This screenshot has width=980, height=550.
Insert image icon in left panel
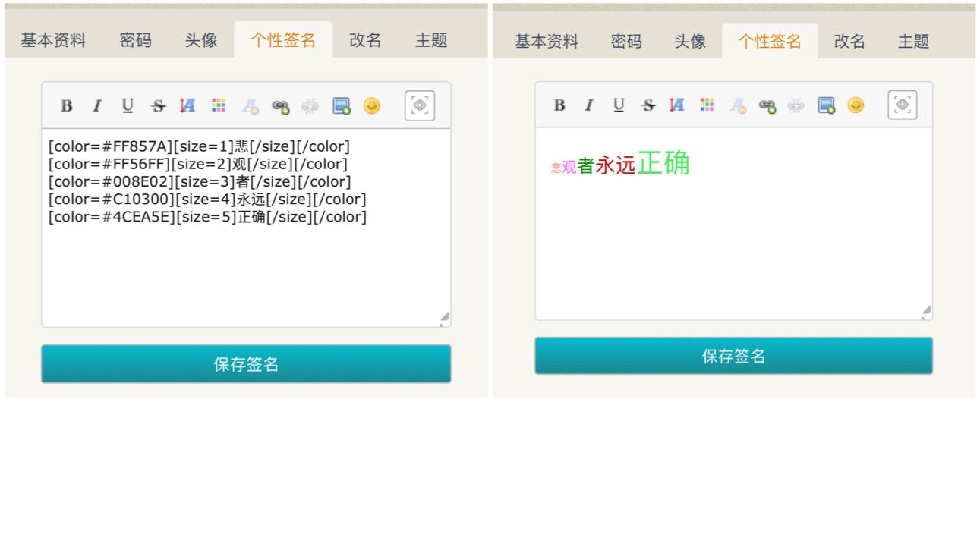pyautogui.click(x=342, y=106)
